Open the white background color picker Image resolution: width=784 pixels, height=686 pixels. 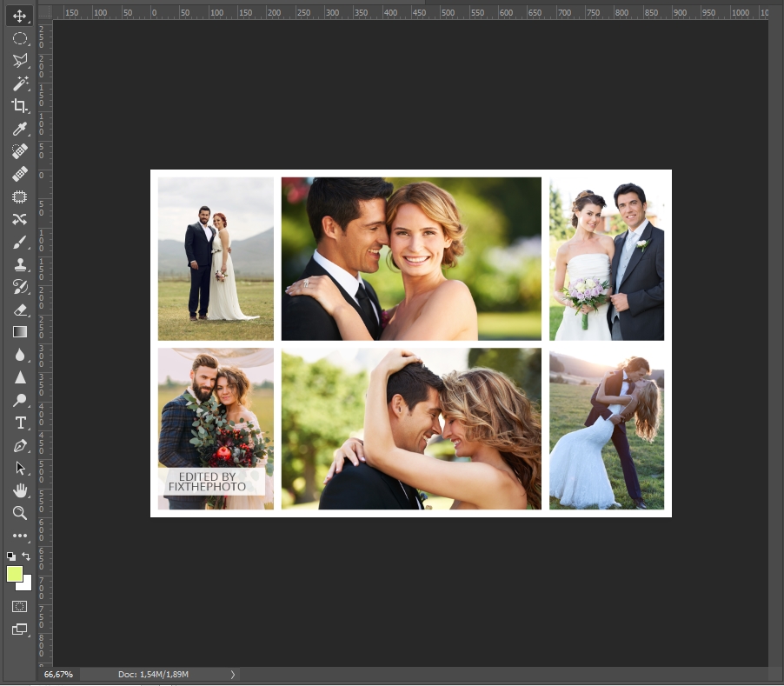click(x=26, y=585)
